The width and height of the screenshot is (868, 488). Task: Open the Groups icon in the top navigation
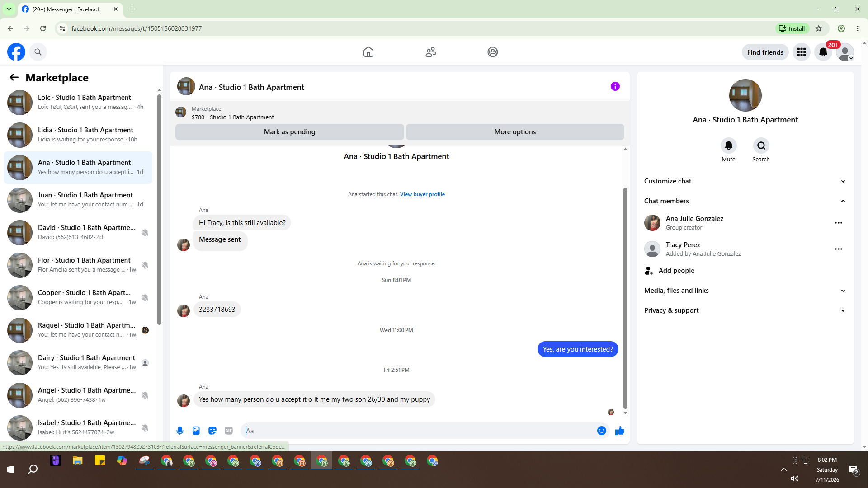tap(493, 52)
